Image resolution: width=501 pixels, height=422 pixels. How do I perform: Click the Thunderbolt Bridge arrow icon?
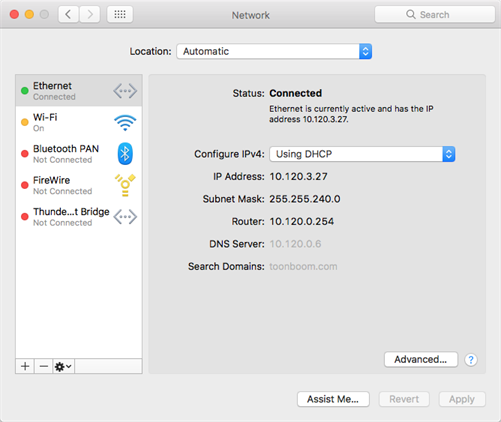click(x=125, y=217)
